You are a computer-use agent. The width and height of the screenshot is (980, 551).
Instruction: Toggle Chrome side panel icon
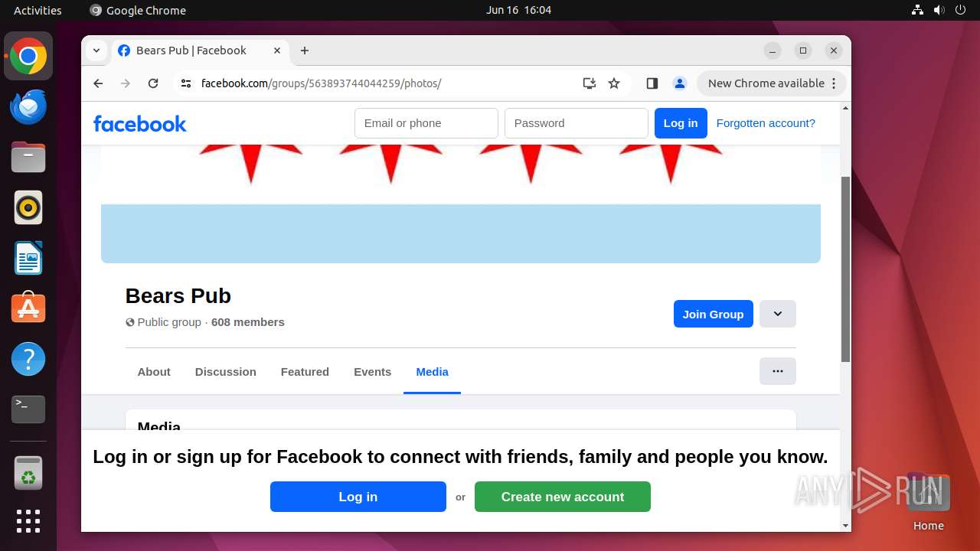coord(652,83)
